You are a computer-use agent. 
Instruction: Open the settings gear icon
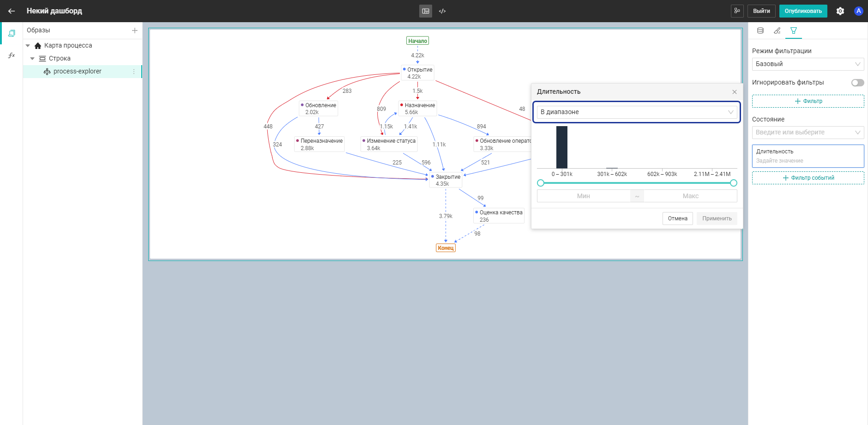[x=840, y=11]
